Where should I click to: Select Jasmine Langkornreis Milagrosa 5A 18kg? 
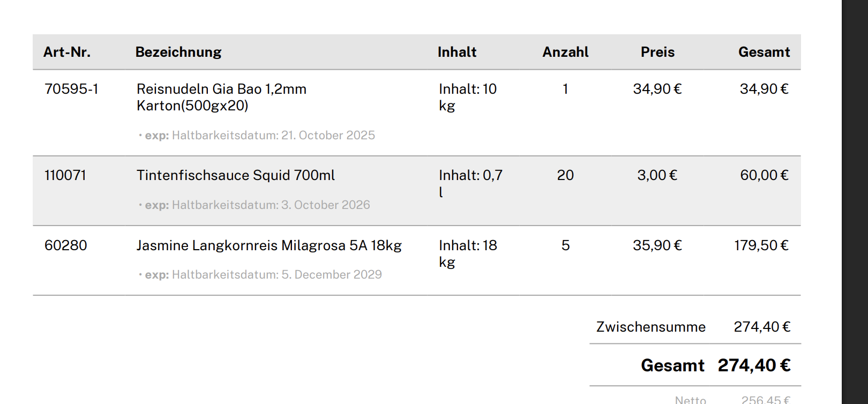point(269,245)
